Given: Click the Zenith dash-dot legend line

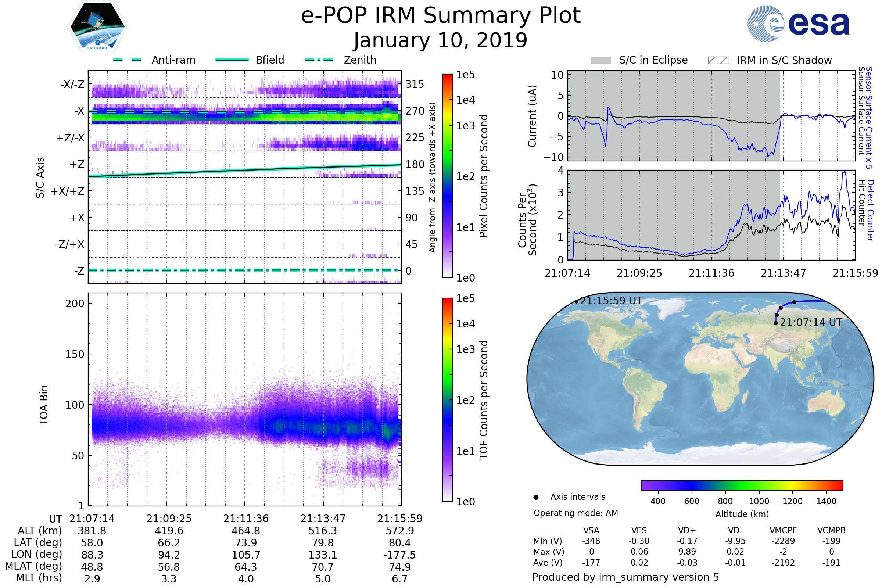Looking at the screenshot, I should tap(319, 60).
